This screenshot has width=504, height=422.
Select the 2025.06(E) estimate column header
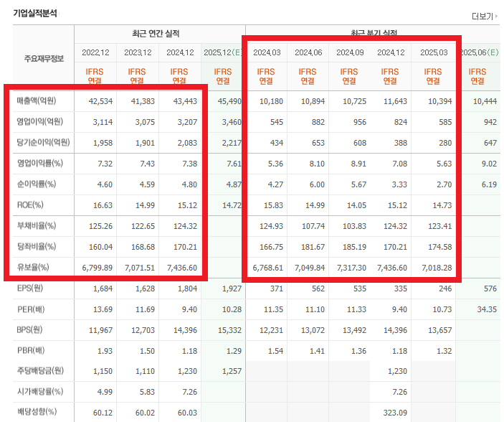pos(480,52)
